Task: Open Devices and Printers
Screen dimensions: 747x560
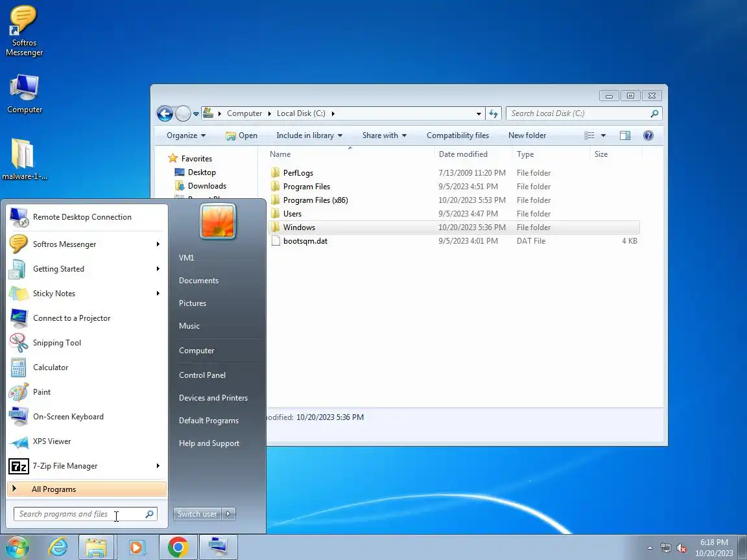Action: pyautogui.click(x=213, y=398)
